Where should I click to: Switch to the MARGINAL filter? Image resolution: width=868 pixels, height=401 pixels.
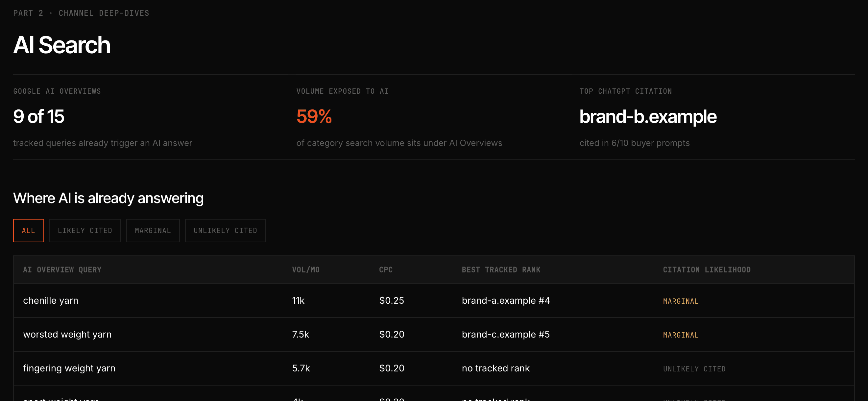pos(153,230)
